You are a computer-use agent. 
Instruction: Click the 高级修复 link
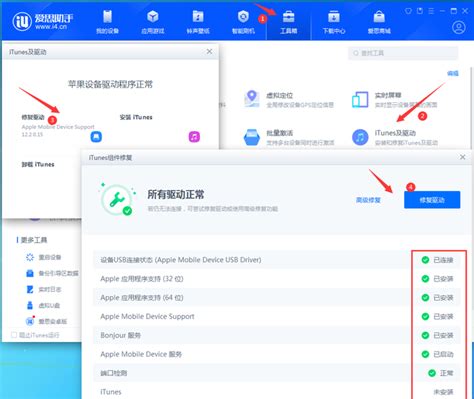368,200
